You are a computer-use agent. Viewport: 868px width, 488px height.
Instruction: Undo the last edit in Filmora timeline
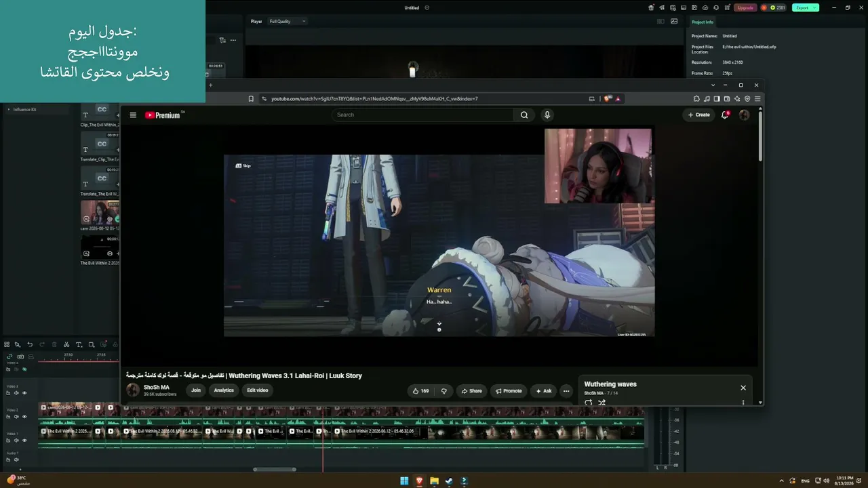tap(30, 344)
